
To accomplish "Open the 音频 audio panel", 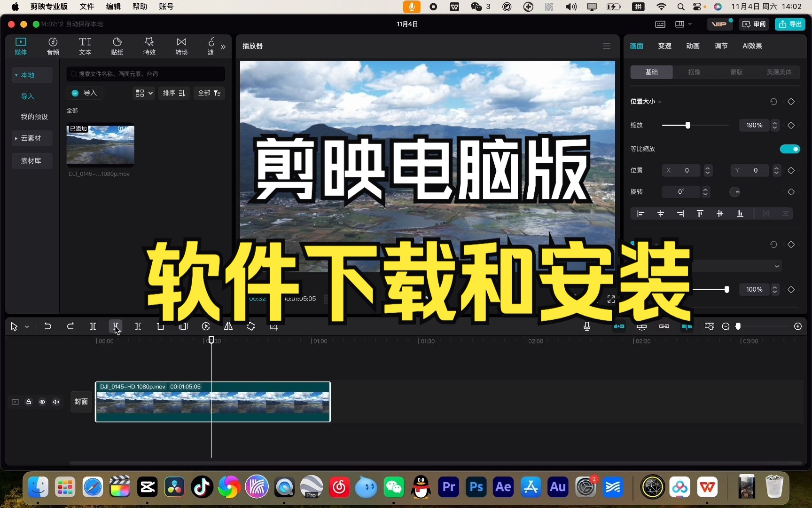I will [x=53, y=46].
